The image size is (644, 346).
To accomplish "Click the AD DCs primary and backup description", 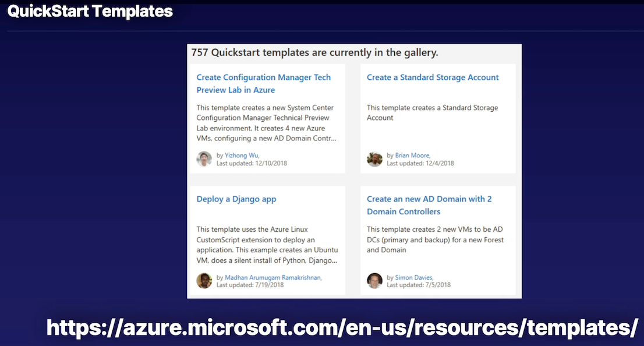I will coord(435,240).
